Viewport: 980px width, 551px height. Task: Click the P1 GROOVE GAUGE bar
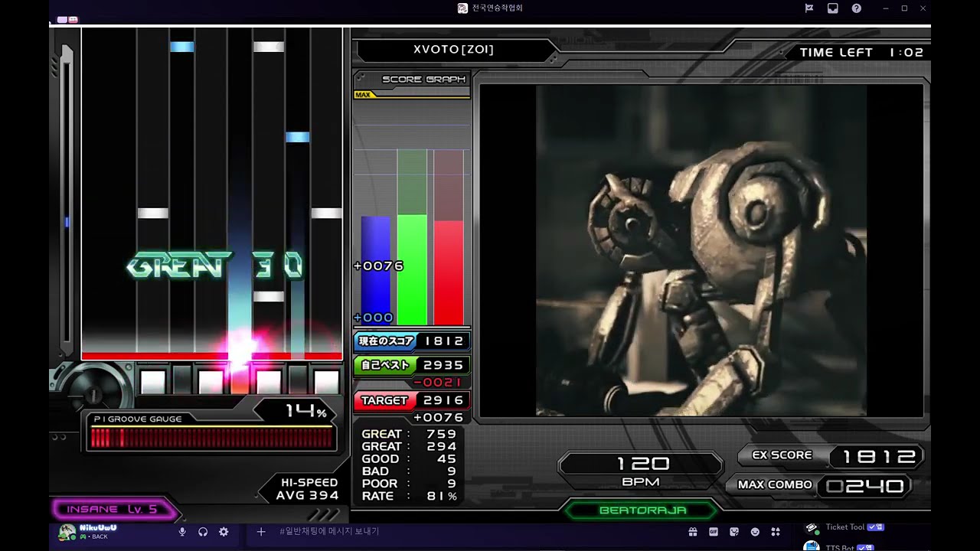(212, 438)
